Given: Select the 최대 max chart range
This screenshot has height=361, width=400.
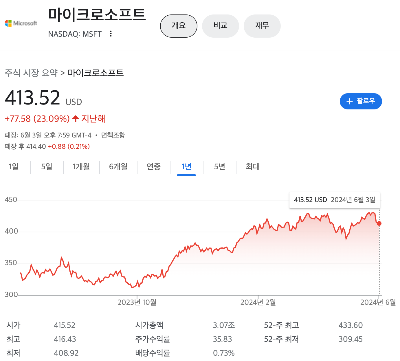Looking at the screenshot, I should pos(252,166).
